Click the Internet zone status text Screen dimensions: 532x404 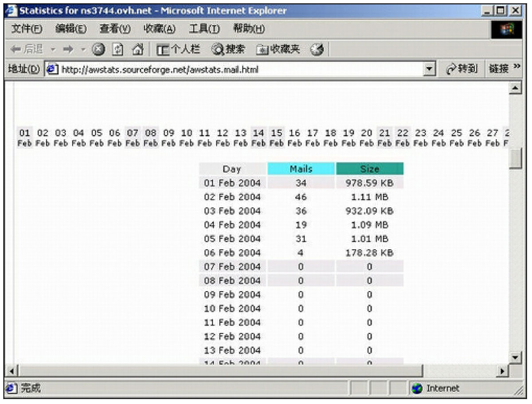(443, 388)
